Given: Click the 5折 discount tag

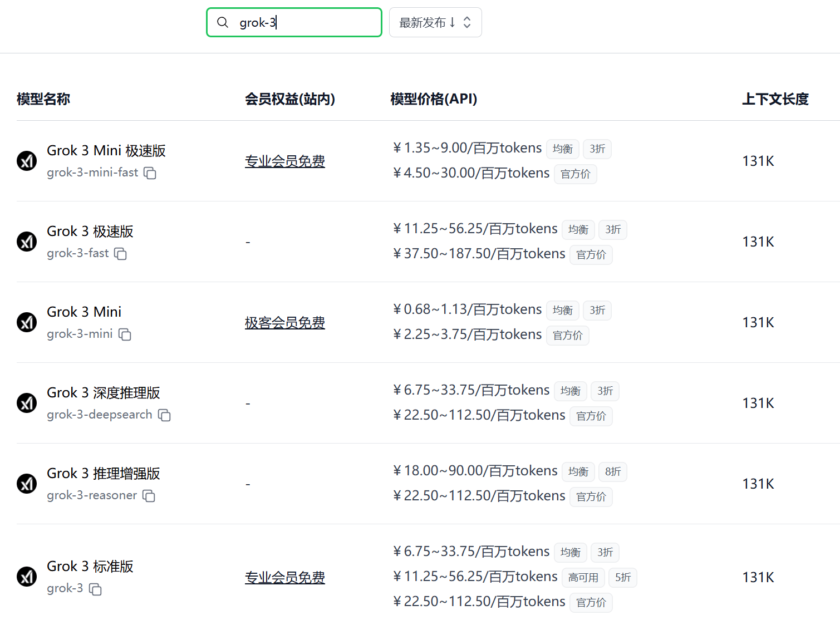Looking at the screenshot, I should point(623,578).
